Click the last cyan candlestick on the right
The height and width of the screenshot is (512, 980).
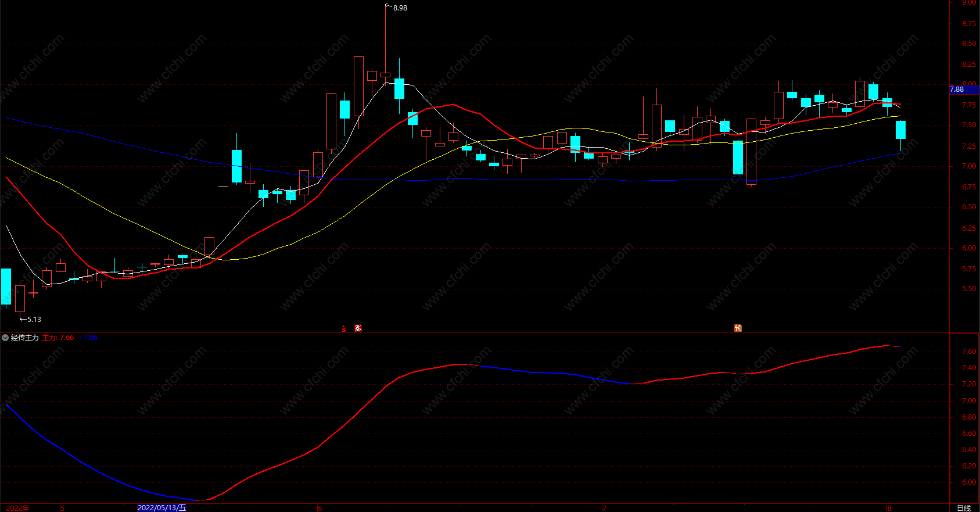[900, 130]
